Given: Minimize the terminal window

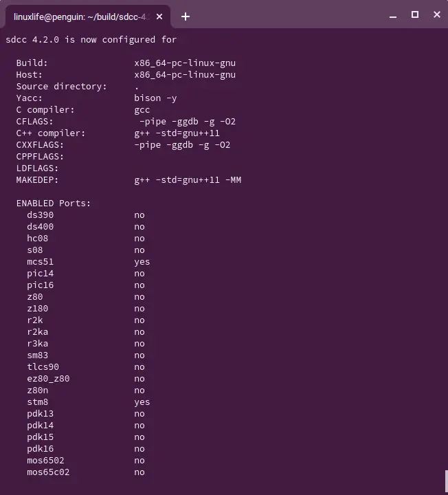Looking at the screenshot, I should coord(393,15).
